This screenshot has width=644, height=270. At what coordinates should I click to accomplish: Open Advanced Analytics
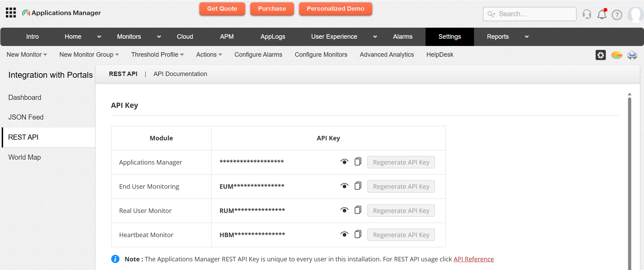point(387,55)
